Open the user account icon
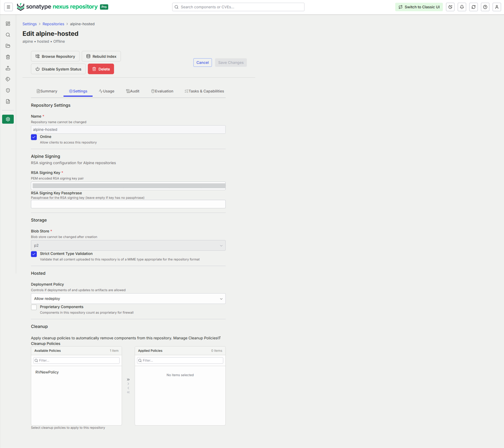Viewport: 504px width, 448px height. tap(497, 7)
